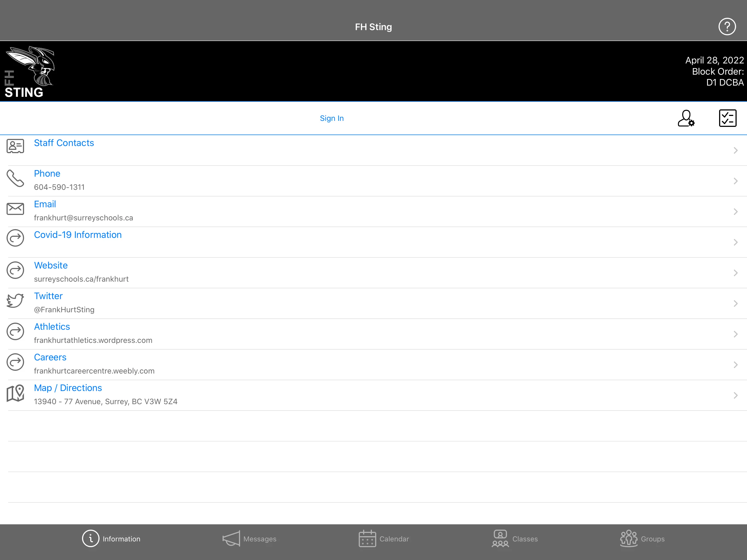The image size is (747, 560).
Task: Click the Sign In link
Action: click(x=332, y=118)
